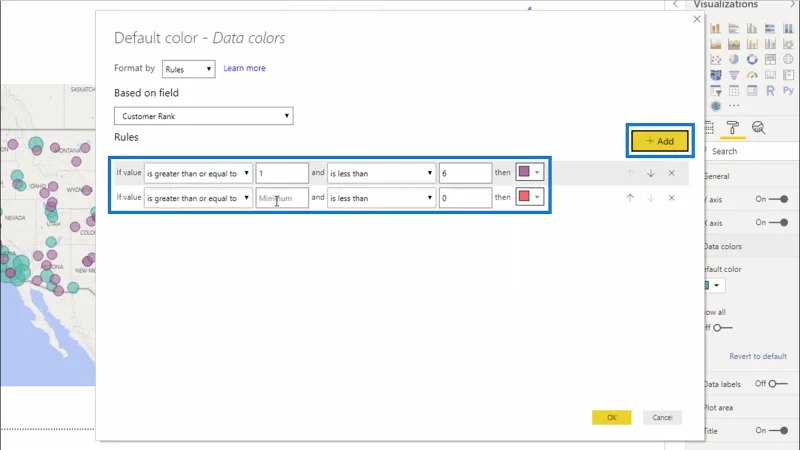This screenshot has height=450, width=800.
Task: Expand the Plot area section
Action: [718, 408]
